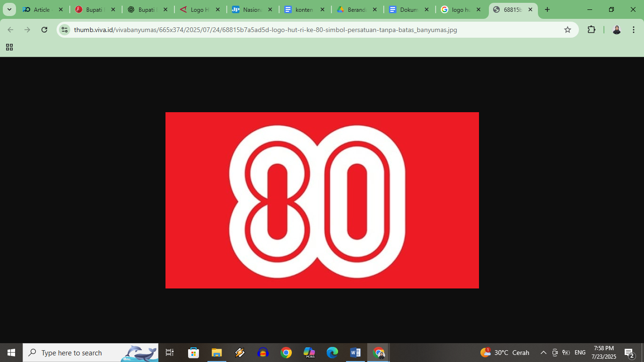Image resolution: width=644 pixels, height=362 pixels.
Task: Open a new tab with plus button
Action: pyautogui.click(x=547, y=9)
